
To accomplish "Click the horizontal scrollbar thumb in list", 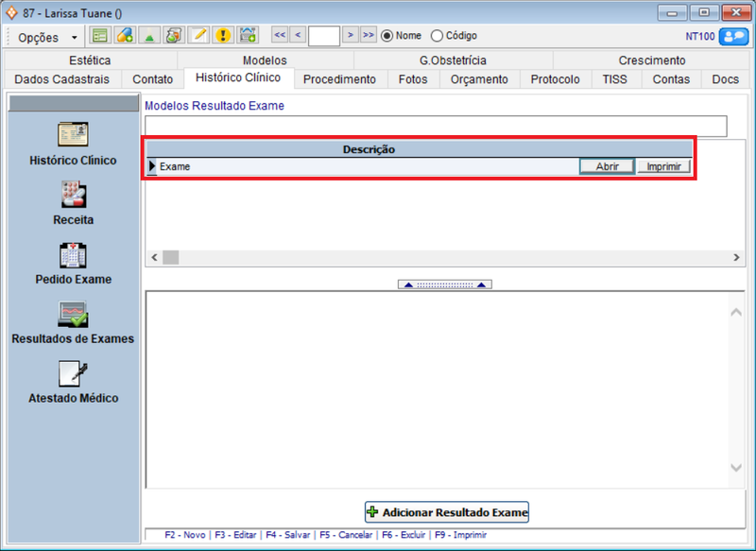I will tap(170, 257).
